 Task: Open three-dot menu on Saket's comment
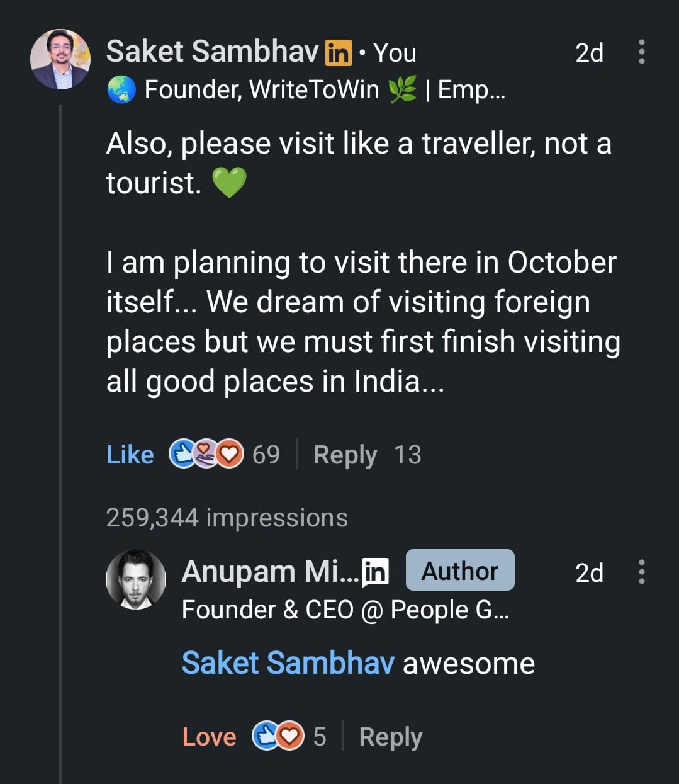click(641, 52)
